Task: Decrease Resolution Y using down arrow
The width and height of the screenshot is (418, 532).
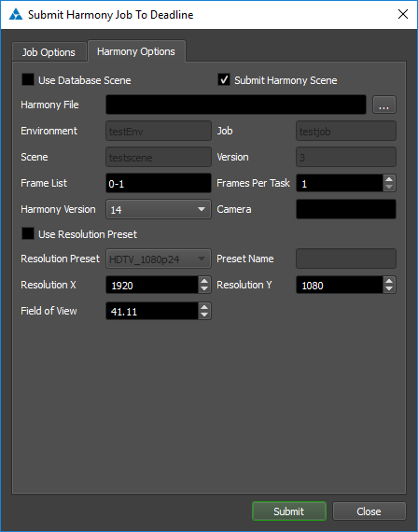Action: coord(389,288)
